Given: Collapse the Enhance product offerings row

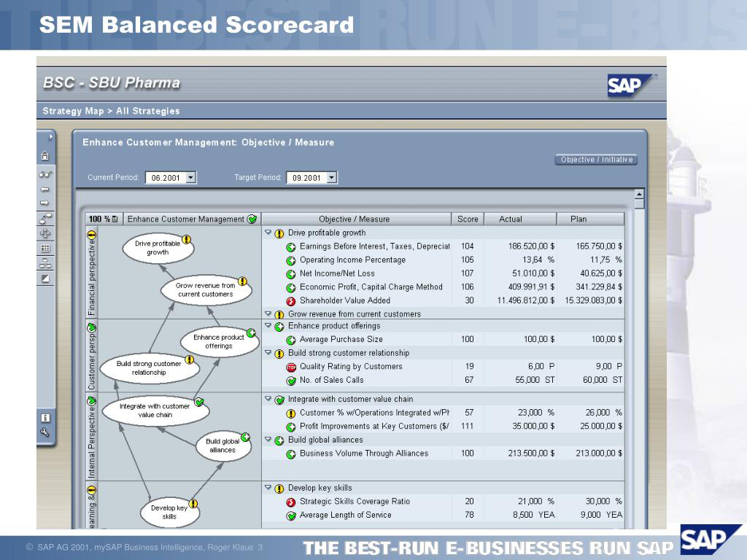Looking at the screenshot, I should [x=268, y=325].
